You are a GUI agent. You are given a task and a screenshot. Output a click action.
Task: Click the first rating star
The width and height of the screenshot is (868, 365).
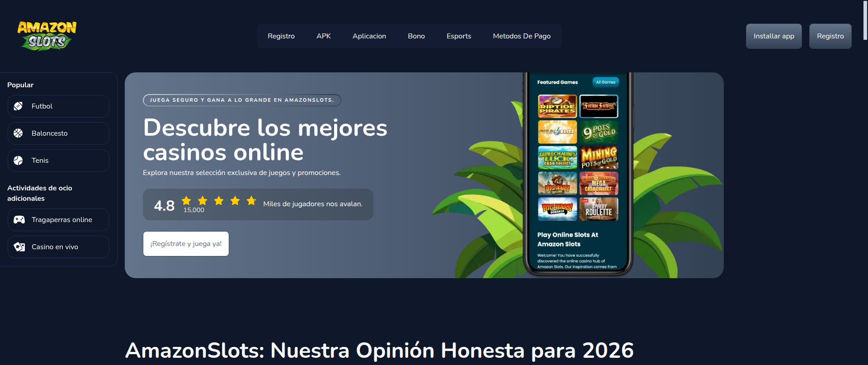(186, 200)
